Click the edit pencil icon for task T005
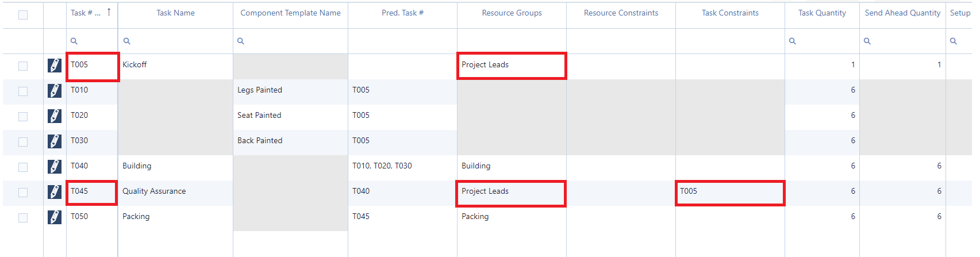 pyautogui.click(x=55, y=66)
